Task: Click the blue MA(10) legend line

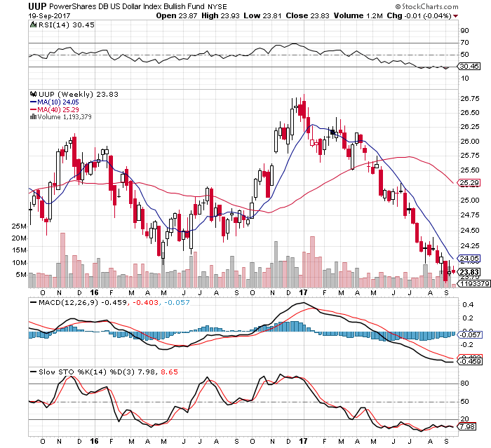Action: click(33, 102)
